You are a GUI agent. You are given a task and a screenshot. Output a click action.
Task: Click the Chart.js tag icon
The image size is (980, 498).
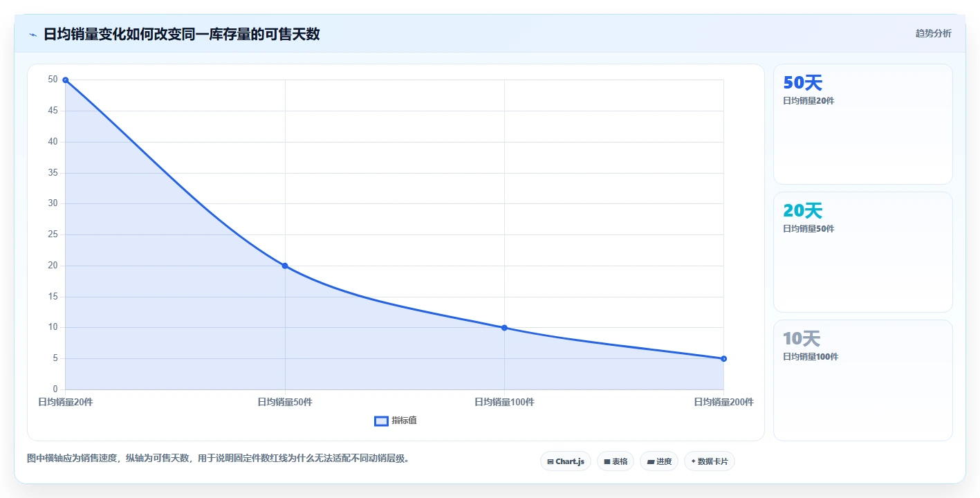click(x=550, y=461)
